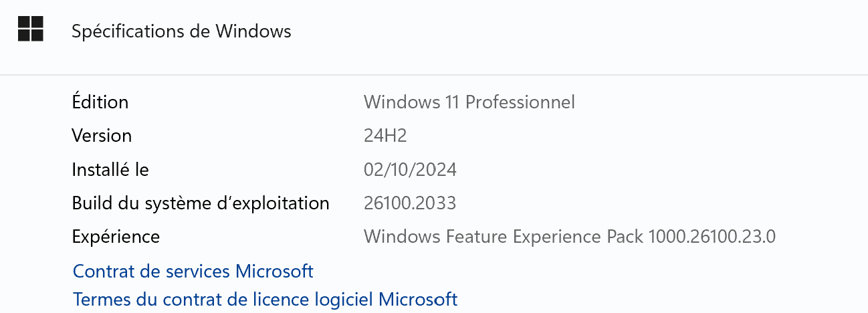This screenshot has height=313, width=868.
Task: Click the word Microsoft in services link
Action: (x=275, y=271)
